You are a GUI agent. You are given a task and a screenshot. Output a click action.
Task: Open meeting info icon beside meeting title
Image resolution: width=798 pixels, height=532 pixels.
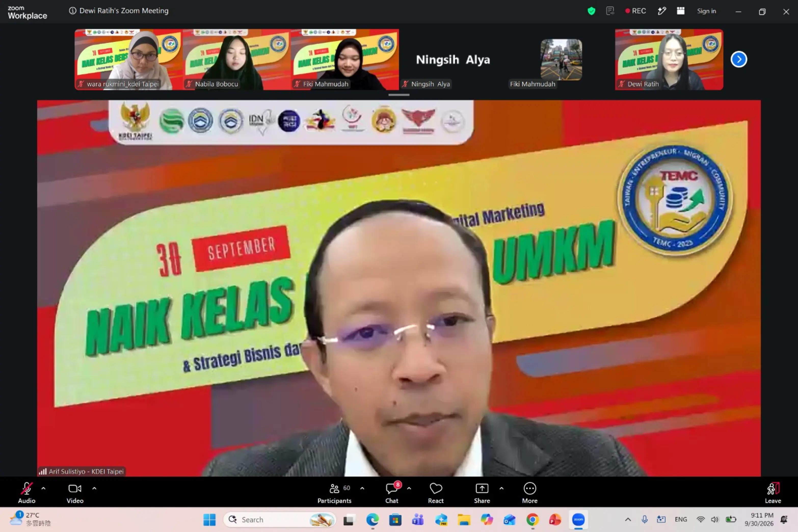[72, 10]
